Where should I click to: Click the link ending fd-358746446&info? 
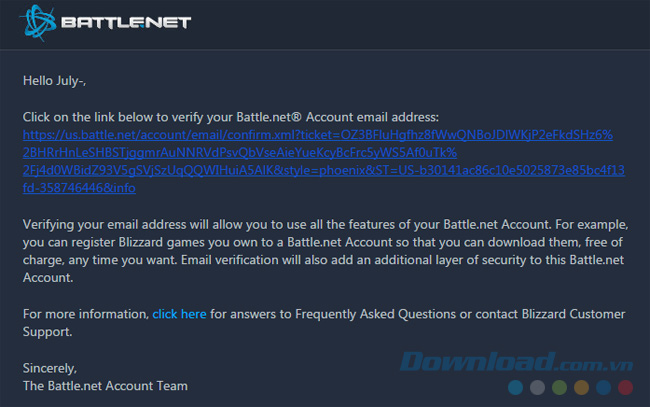(x=79, y=187)
